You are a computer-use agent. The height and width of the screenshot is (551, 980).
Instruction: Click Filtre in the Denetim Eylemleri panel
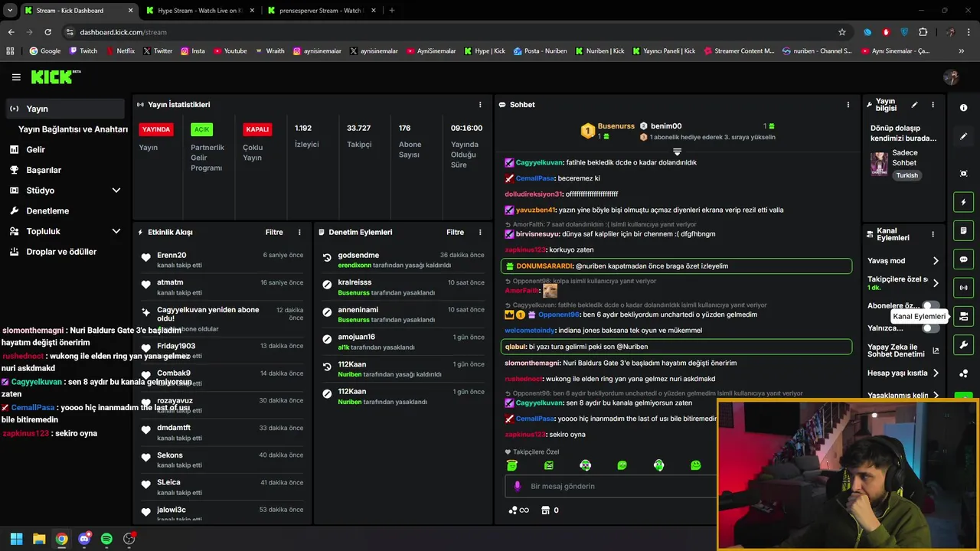click(x=455, y=232)
